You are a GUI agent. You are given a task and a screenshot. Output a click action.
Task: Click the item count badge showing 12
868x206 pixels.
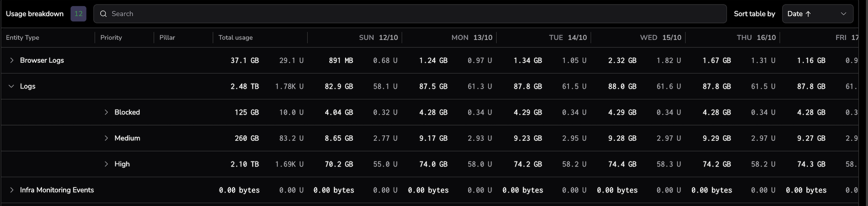pyautogui.click(x=78, y=14)
